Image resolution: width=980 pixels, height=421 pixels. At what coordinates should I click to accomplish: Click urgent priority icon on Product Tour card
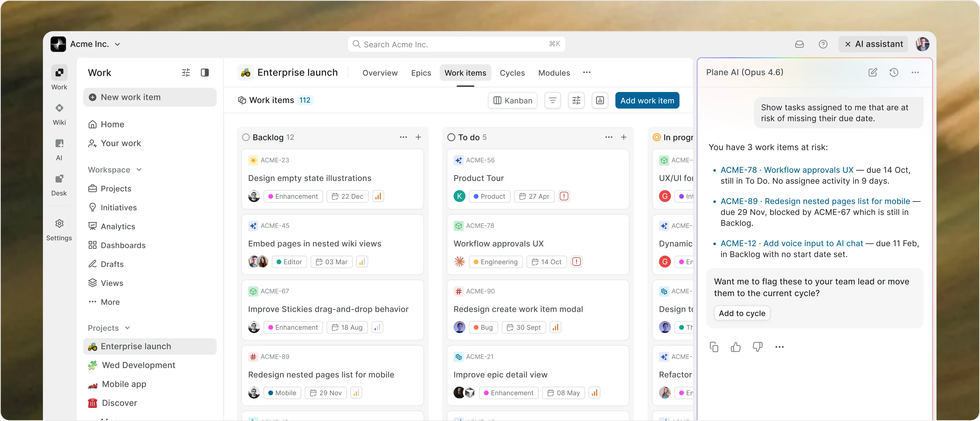click(564, 196)
